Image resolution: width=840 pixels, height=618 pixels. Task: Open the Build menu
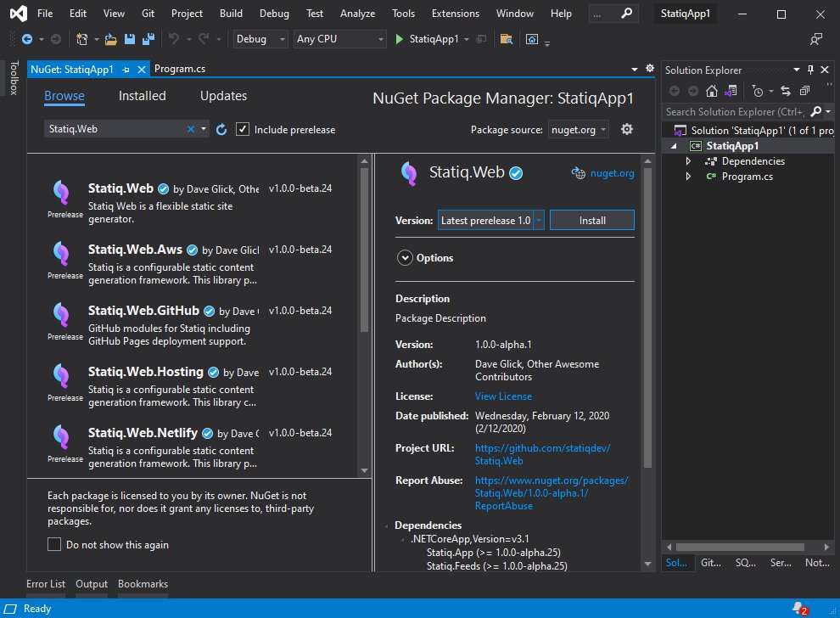231,14
